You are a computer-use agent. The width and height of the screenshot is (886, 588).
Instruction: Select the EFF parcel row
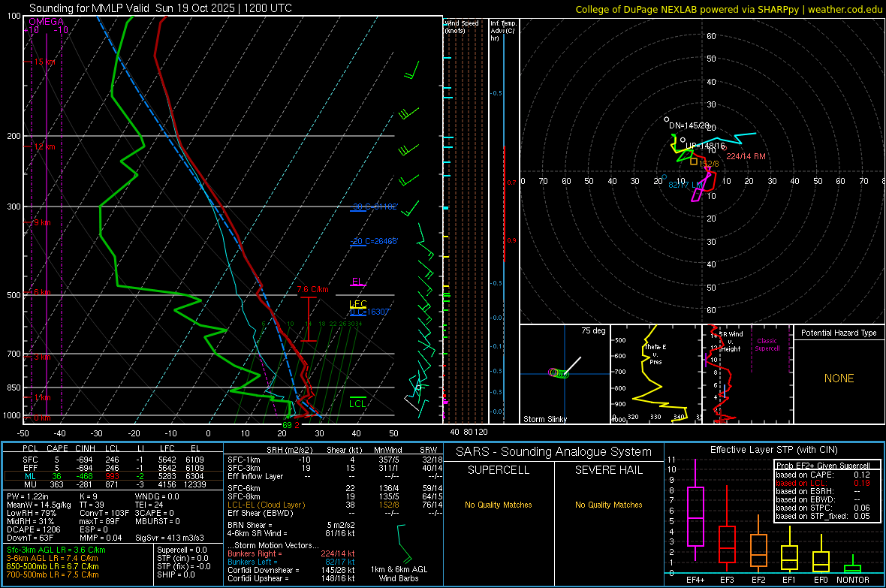[113, 468]
